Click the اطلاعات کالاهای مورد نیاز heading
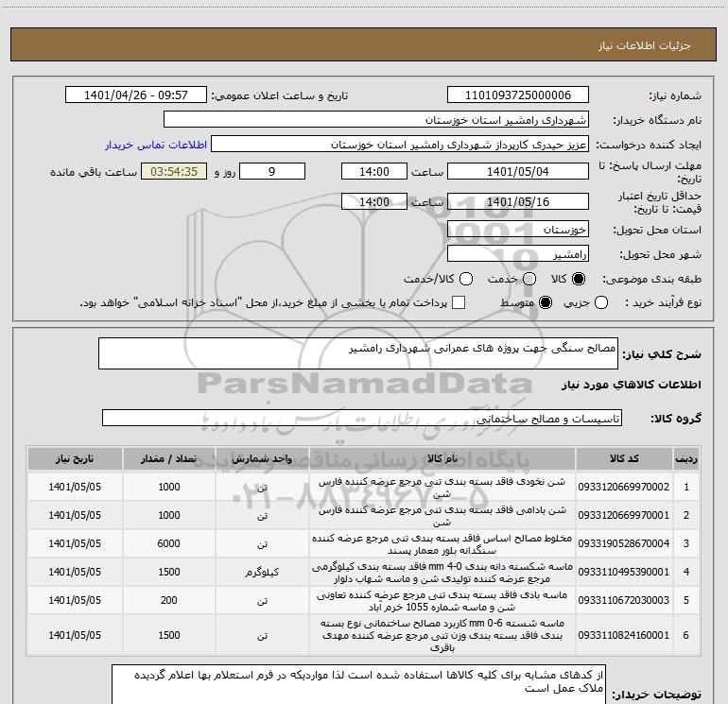This screenshot has height=704, width=728. (631, 385)
